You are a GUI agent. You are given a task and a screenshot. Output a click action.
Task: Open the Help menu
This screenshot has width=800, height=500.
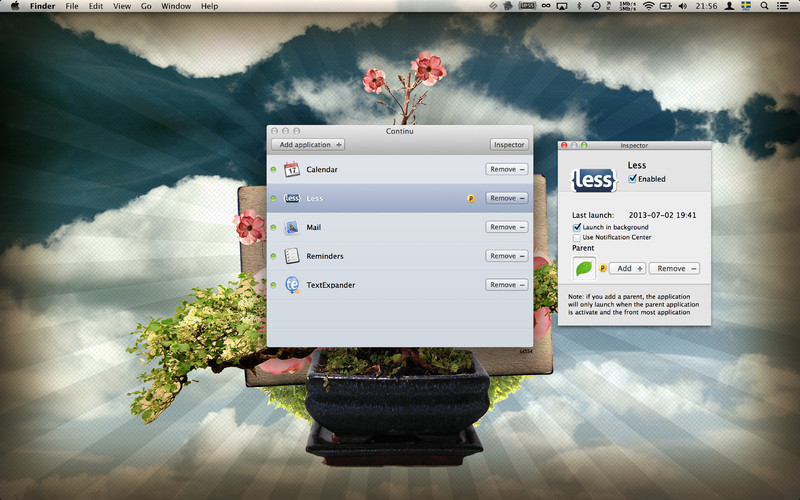click(209, 6)
